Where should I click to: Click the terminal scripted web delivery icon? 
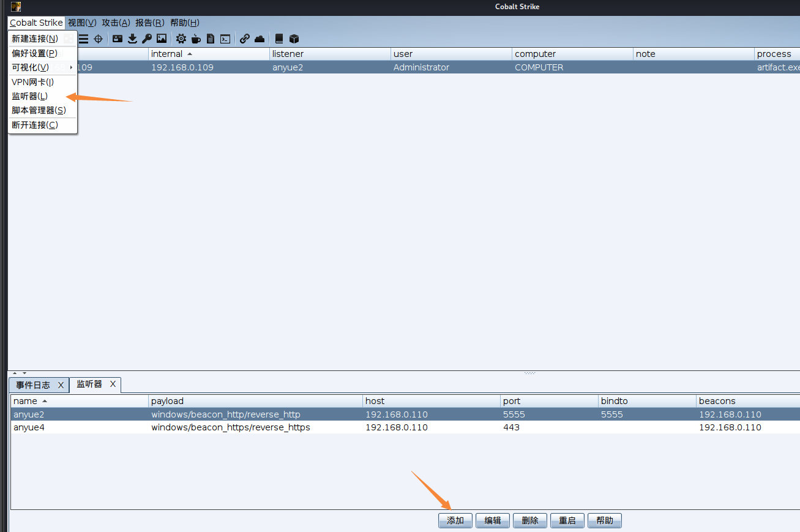[x=225, y=39]
